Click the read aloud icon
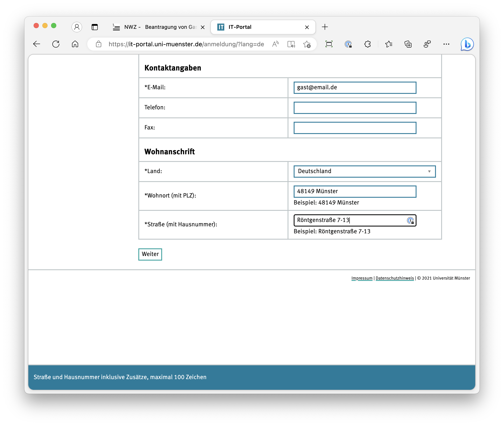Screen dimensions: 504x426 (x=275, y=44)
